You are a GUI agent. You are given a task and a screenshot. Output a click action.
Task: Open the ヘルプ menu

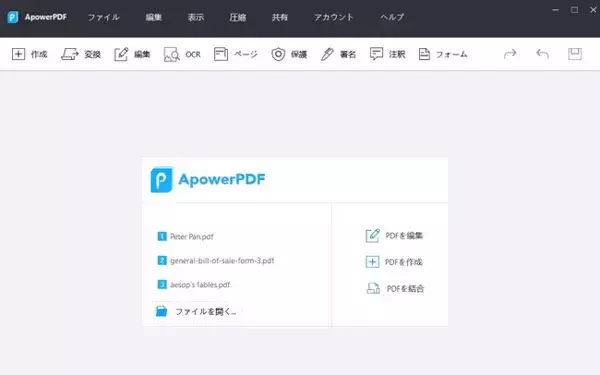pos(392,17)
